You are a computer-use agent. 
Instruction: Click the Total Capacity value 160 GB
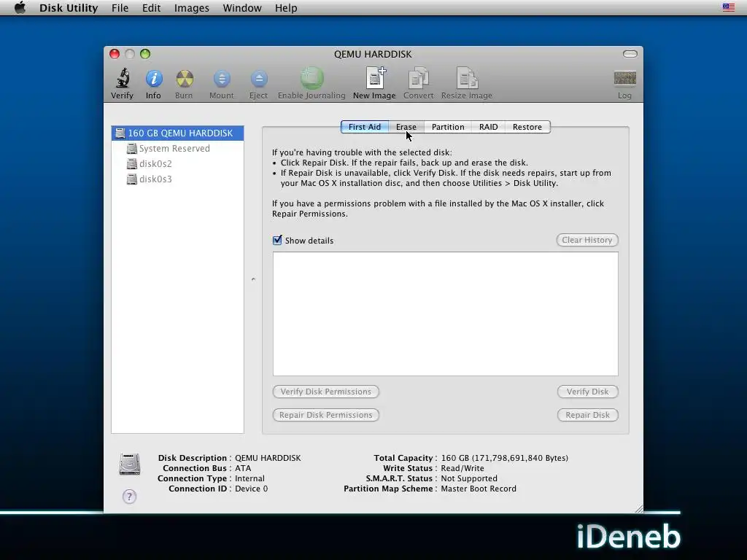pos(505,458)
